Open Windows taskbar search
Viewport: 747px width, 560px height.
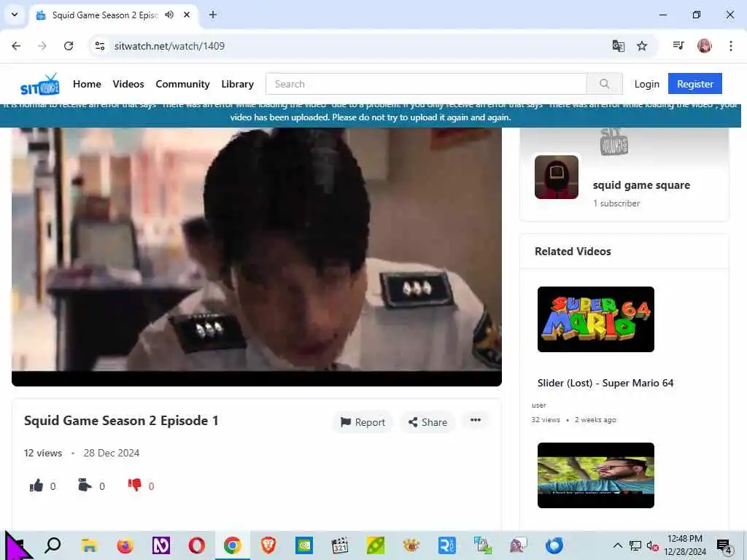[53, 545]
